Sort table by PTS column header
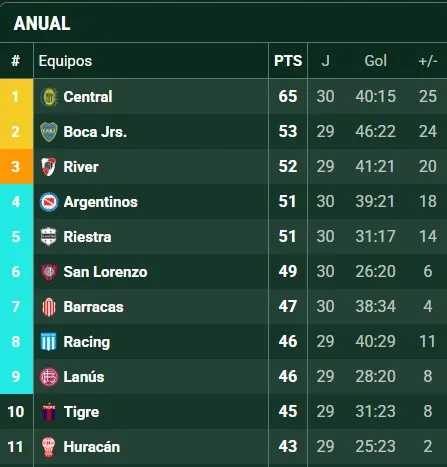Viewport: 447px width, 467px height. point(288,61)
